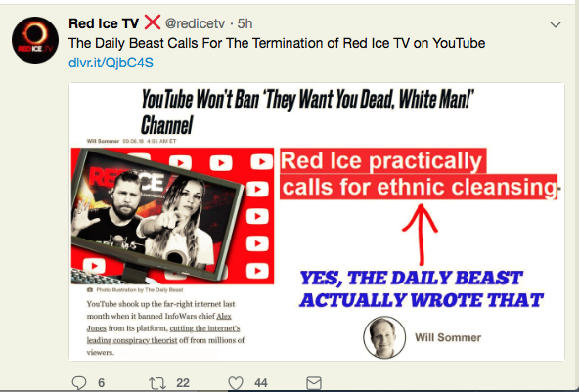
Task: Click the Will Sommer name label
Action: click(448, 337)
